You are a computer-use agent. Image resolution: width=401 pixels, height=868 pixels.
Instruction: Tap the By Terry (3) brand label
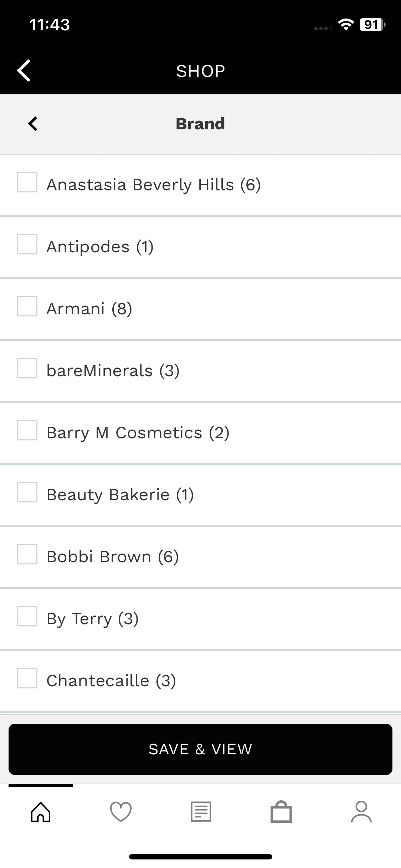click(93, 619)
